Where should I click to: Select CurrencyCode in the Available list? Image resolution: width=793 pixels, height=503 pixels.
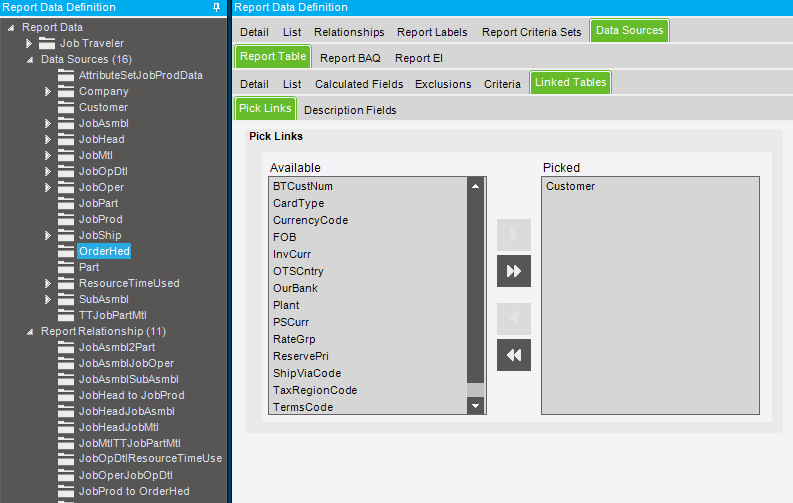tap(311, 220)
